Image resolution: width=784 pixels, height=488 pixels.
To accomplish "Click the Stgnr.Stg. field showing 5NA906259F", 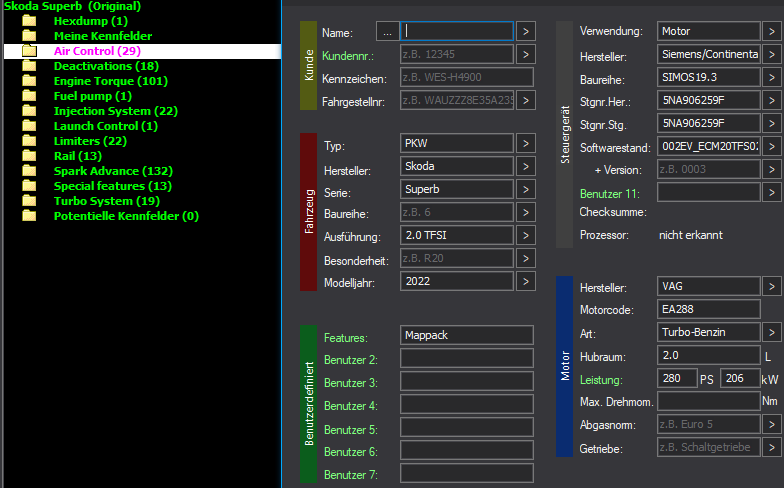I will point(708,123).
